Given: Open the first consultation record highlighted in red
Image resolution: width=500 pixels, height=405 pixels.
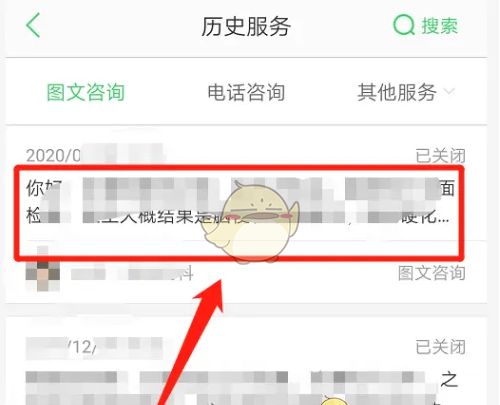Looking at the screenshot, I should click(239, 212).
